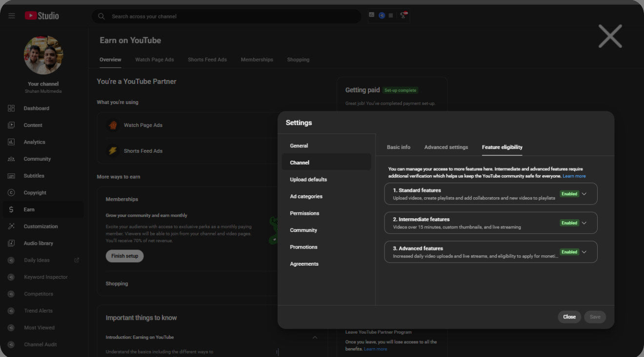
Task: Select Ad categories in Settings
Action: 326,196
